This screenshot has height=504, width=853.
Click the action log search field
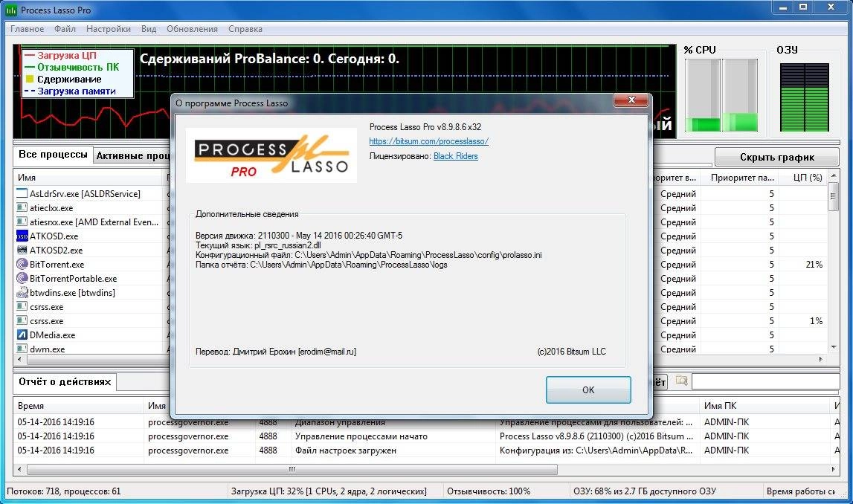(765, 381)
